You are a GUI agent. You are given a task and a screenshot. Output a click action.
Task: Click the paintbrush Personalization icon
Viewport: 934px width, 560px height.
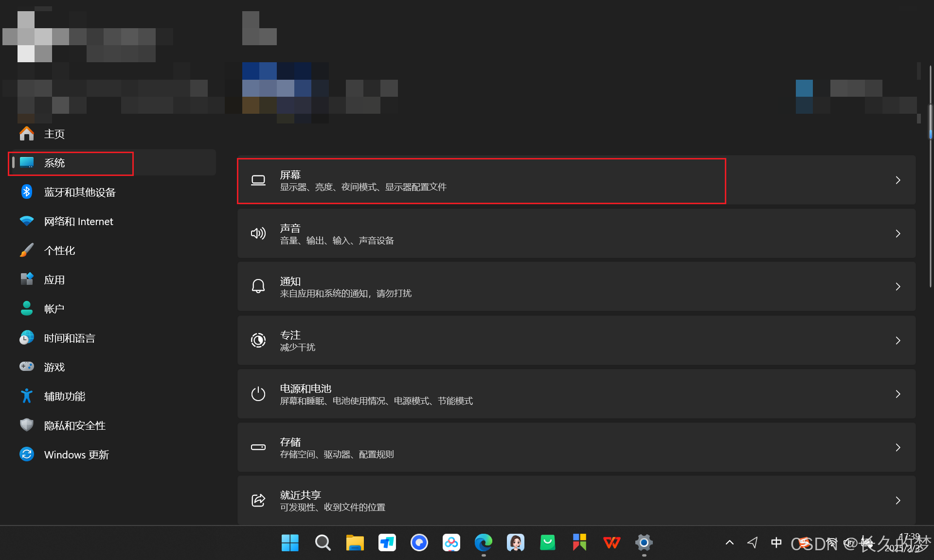(x=27, y=250)
